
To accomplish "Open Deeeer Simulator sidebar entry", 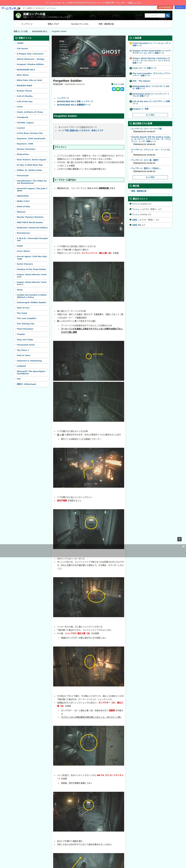I will click(x=26, y=149).
